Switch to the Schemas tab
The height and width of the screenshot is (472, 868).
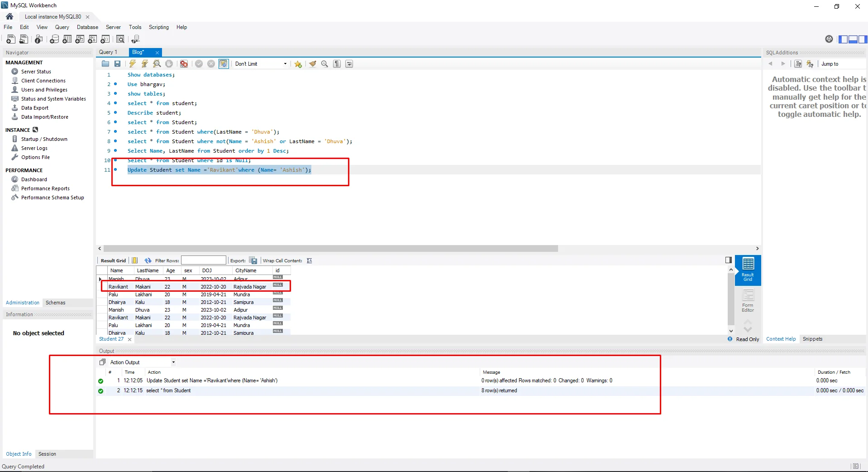tap(55, 303)
